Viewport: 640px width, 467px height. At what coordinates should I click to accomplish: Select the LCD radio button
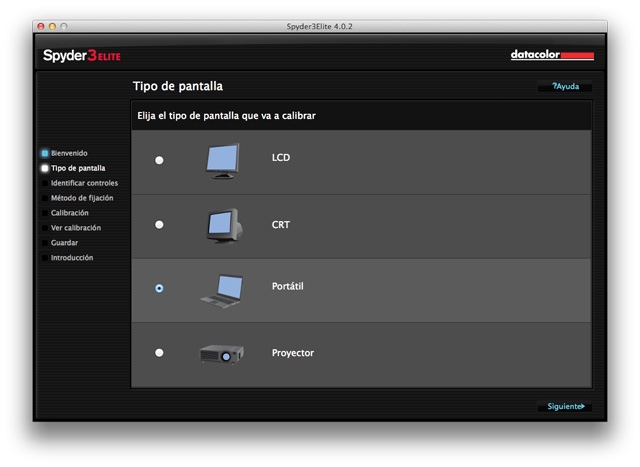tap(159, 160)
